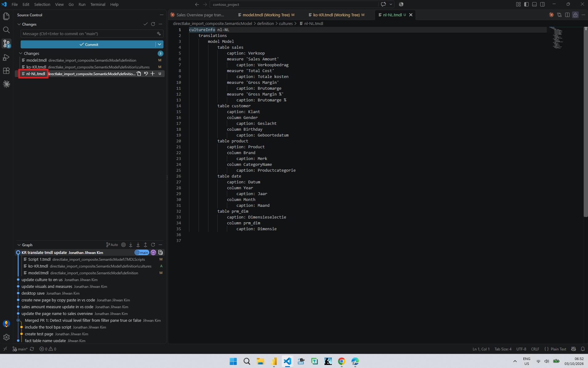The width and height of the screenshot is (588, 368).
Task: Click the contoso_project command center search box
Action: coord(294,4)
